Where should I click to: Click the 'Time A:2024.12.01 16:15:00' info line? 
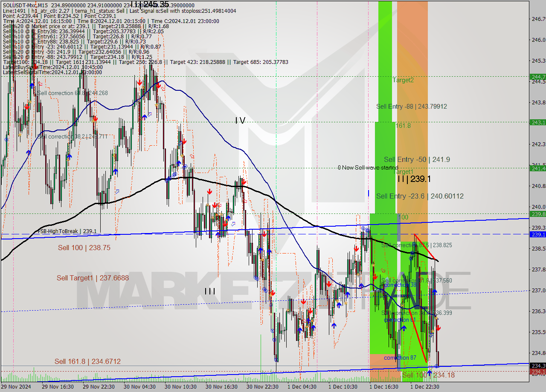pyautogui.click(x=111, y=21)
